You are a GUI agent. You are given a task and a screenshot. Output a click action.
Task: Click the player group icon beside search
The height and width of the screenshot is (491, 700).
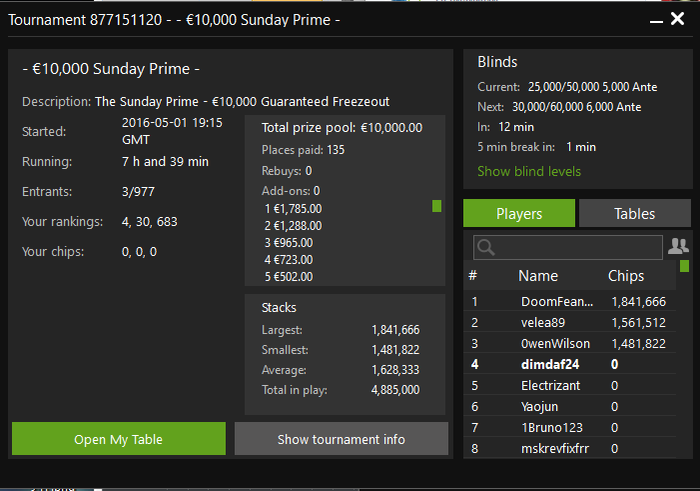(678, 246)
